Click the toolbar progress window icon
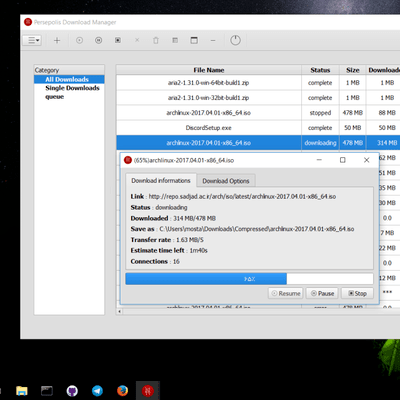 pos(194,40)
